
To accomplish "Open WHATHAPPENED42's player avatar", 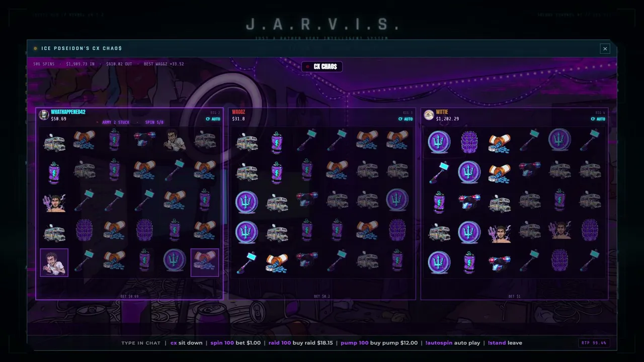I will pyautogui.click(x=44, y=115).
